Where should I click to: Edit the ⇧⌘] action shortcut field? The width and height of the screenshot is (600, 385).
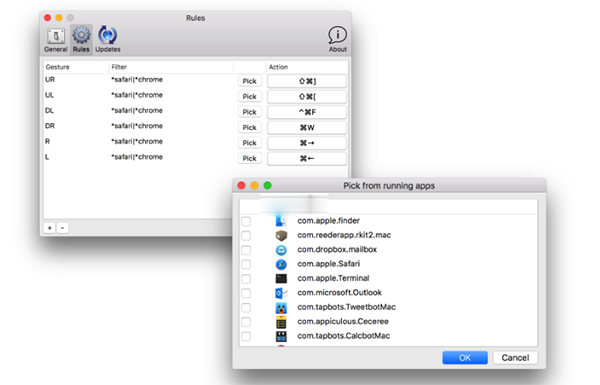(307, 81)
